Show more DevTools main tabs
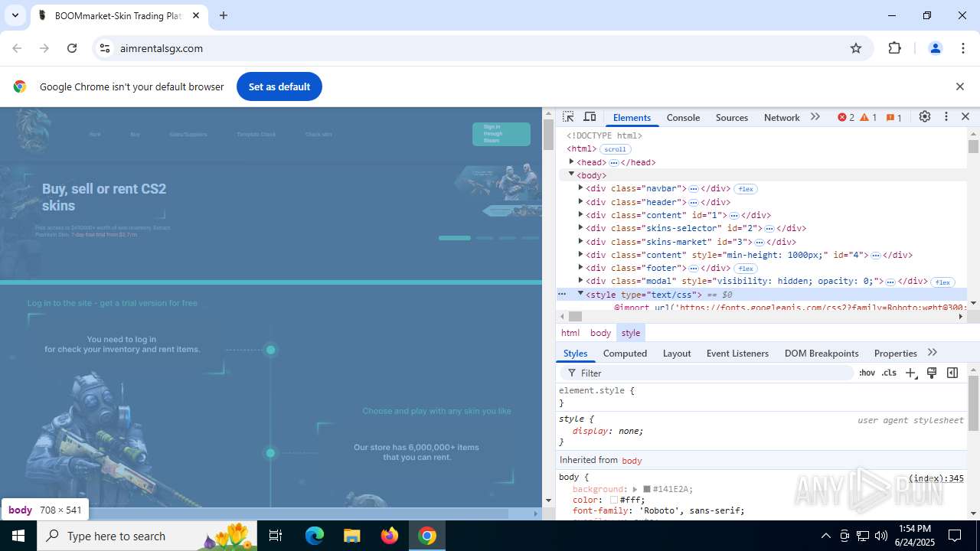This screenshot has height=551, width=980. tap(815, 117)
